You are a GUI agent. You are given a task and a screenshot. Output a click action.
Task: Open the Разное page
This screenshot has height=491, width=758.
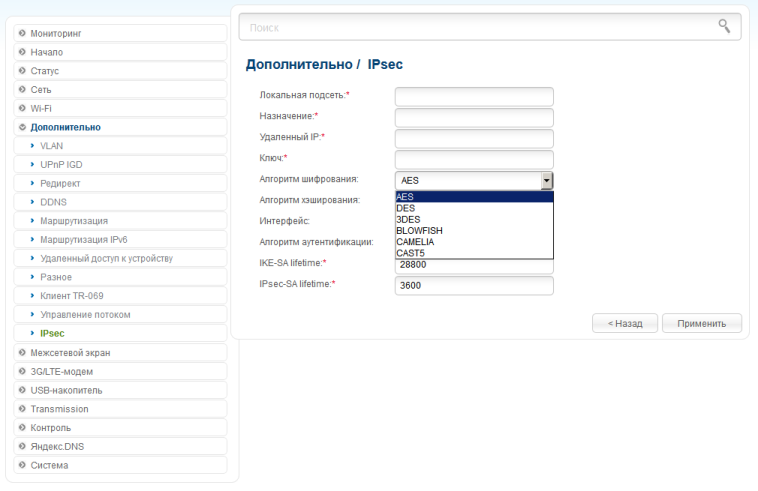tap(120, 277)
